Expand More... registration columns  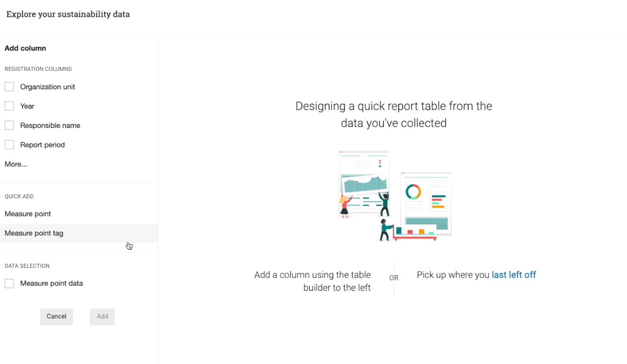coord(16,164)
